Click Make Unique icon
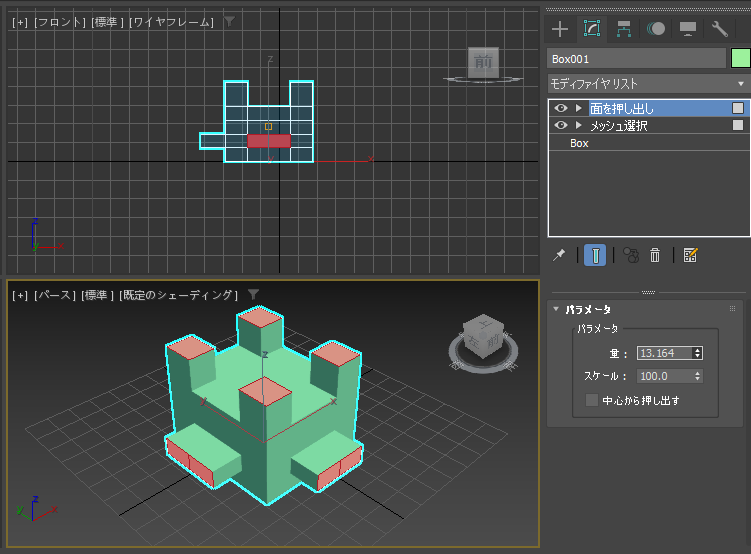The height and width of the screenshot is (554, 751). [631, 255]
